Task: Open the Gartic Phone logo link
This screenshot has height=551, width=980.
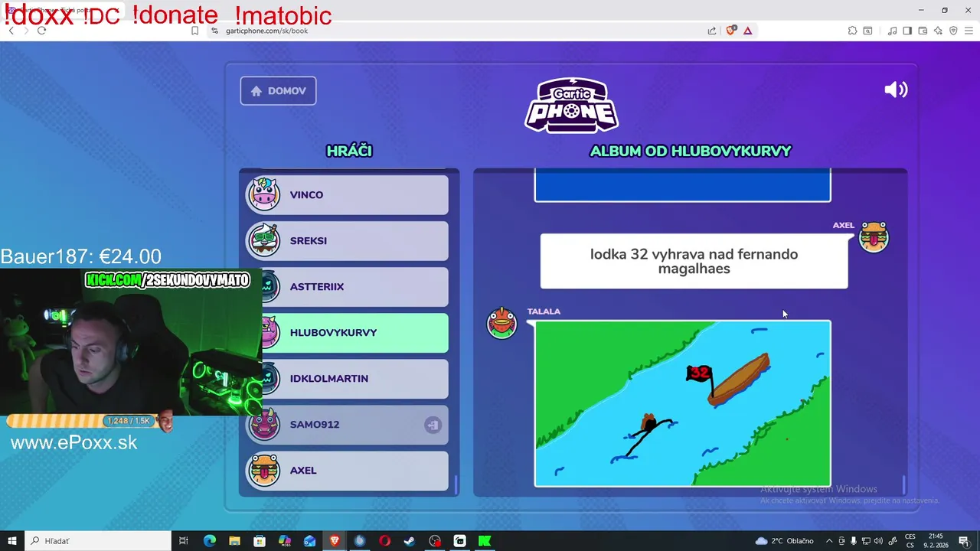Action: (571, 105)
